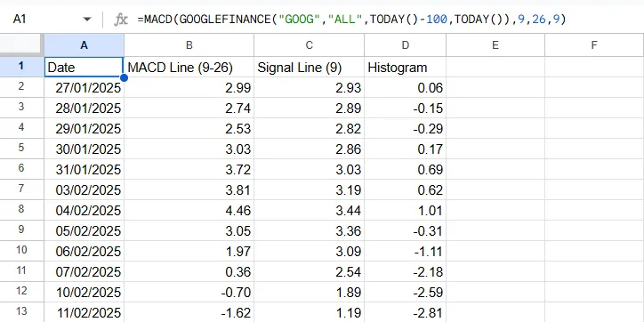This screenshot has height=322, width=644.
Task: Select column E header
Action: (x=495, y=45)
